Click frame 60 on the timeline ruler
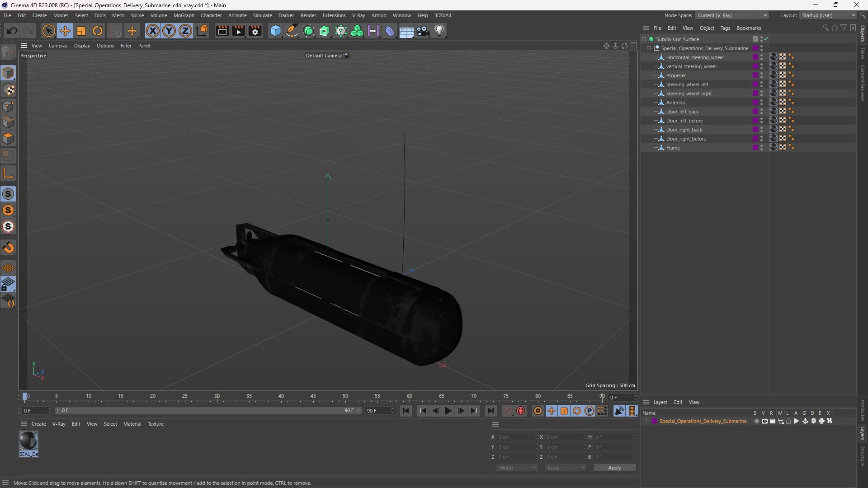Screen dimensions: 868x488 (410, 396)
